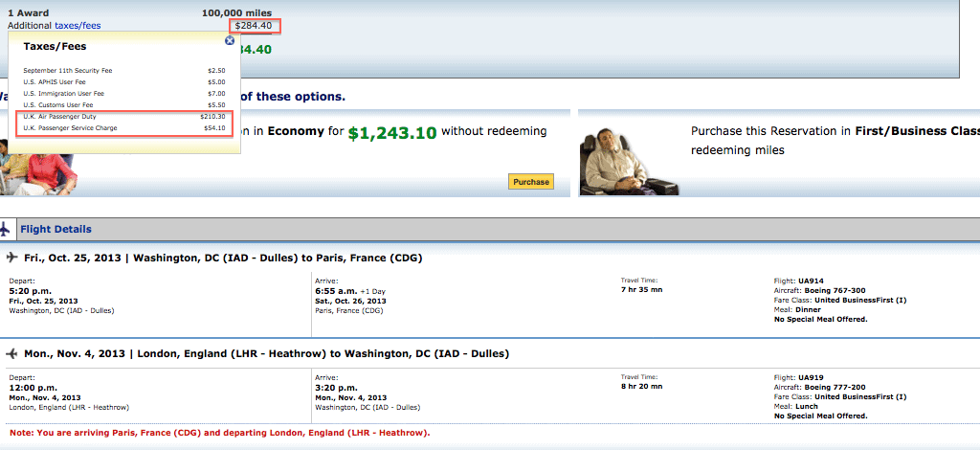Click the Washington to Paris flight heading

223,258
